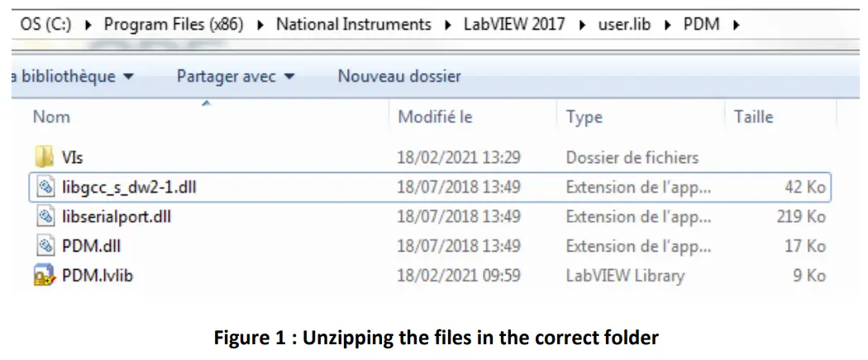
Task: Click the VIs folder icon
Action: click(44, 157)
